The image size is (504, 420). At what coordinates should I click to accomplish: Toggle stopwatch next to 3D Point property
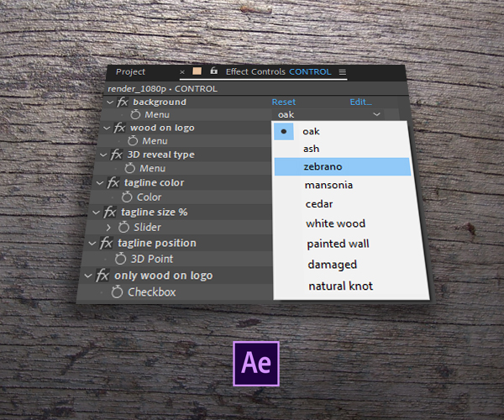click(x=120, y=259)
